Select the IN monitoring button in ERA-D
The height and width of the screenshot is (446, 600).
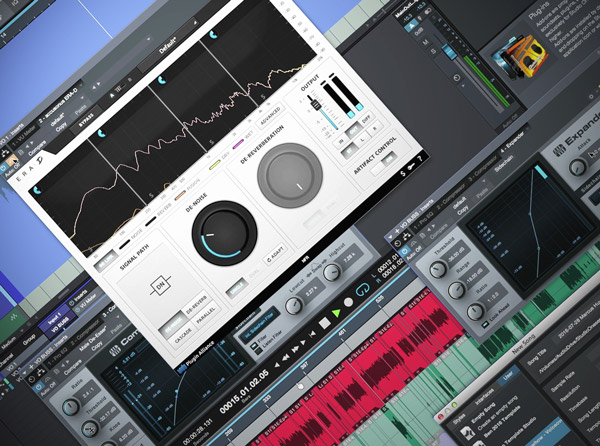click(341, 141)
